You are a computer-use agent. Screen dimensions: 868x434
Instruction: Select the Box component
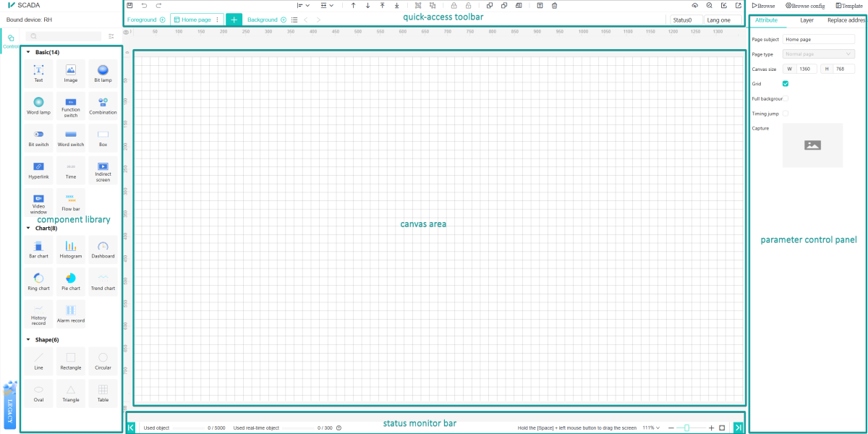pos(103,138)
